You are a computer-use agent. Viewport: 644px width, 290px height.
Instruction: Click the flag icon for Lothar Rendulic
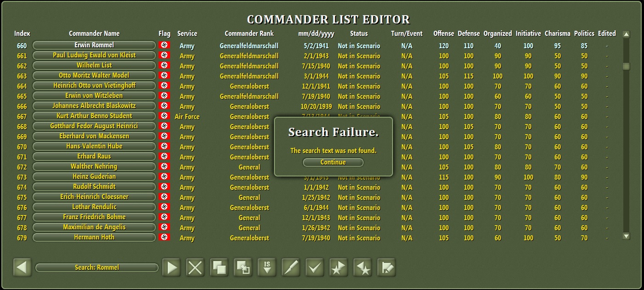pyautogui.click(x=165, y=207)
